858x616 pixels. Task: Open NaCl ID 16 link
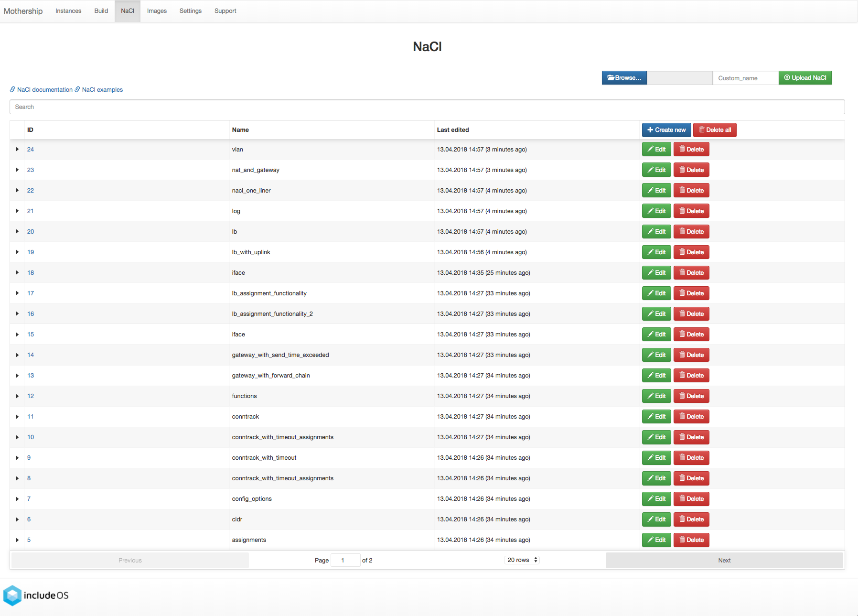click(x=30, y=313)
